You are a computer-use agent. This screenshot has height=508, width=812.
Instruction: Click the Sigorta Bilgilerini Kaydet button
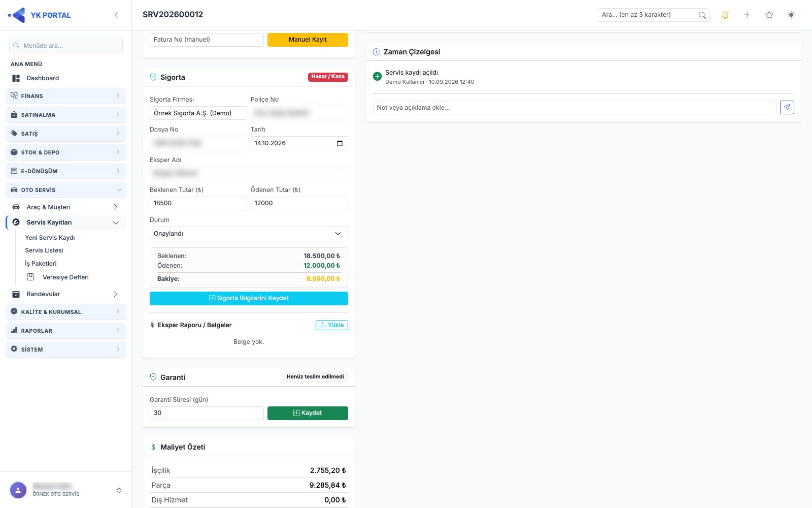249,298
